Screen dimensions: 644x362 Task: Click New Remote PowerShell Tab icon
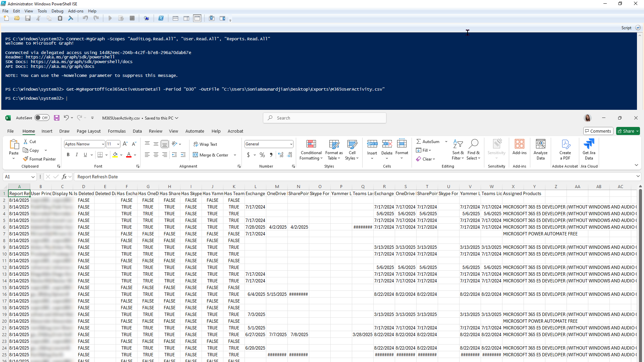(147, 18)
